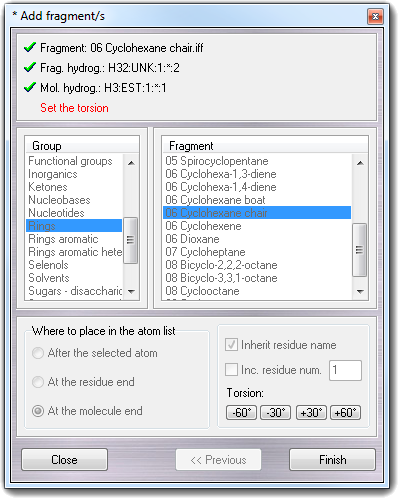Click the Group list scrollbar thumb

coord(130,240)
